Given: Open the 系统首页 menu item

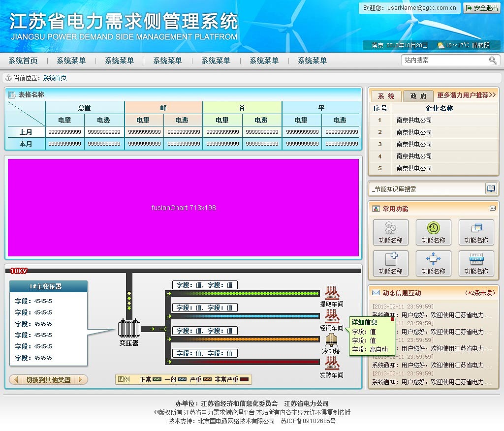Looking at the screenshot, I should coord(23,60).
